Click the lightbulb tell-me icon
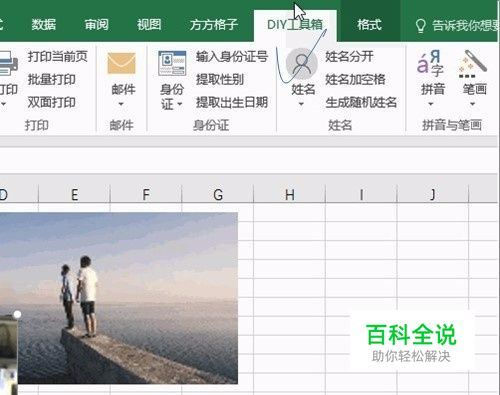Viewport: 500px width, 395px height. 421,25
